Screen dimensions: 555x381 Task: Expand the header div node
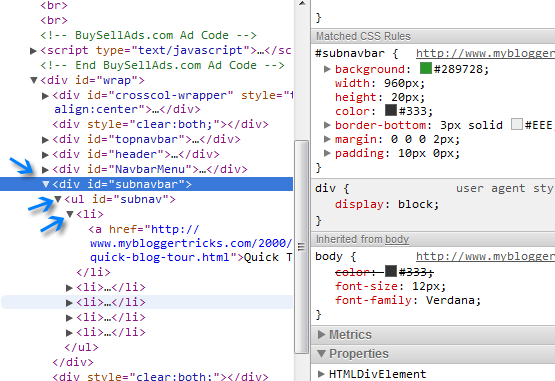click(45, 155)
